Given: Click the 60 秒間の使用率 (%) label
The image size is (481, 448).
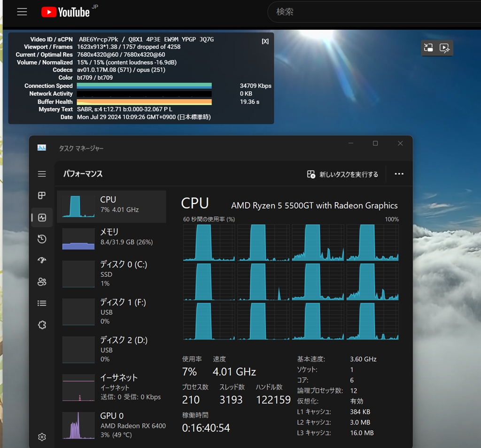Looking at the screenshot, I should (x=209, y=219).
